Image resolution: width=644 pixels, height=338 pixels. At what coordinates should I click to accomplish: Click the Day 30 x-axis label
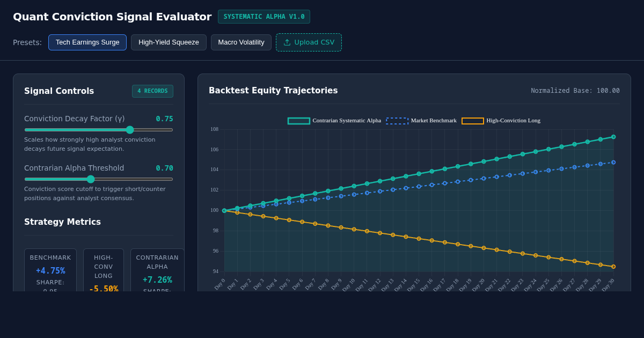608,284
